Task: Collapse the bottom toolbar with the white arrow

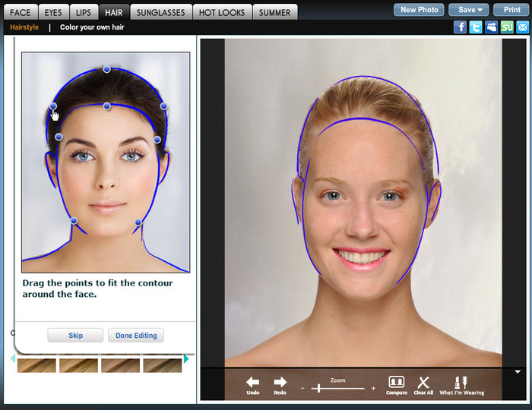Action: click(518, 372)
